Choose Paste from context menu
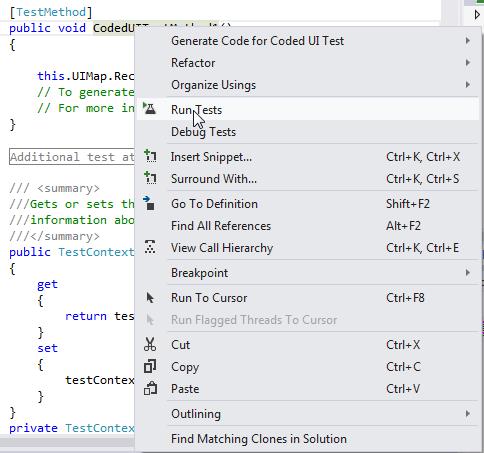The width and height of the screenshot is (484, 453). pyautogui.click(x=309, y=389)
